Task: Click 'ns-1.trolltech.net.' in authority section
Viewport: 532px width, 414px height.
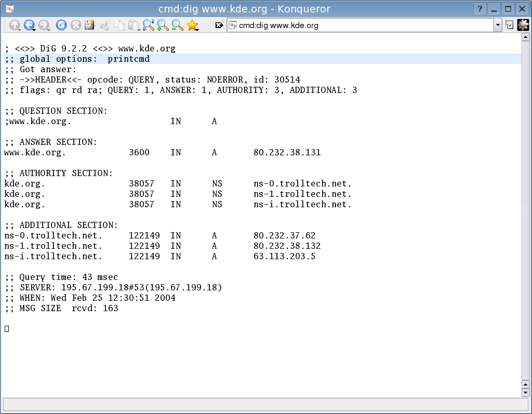Action: tap(303, 194)
